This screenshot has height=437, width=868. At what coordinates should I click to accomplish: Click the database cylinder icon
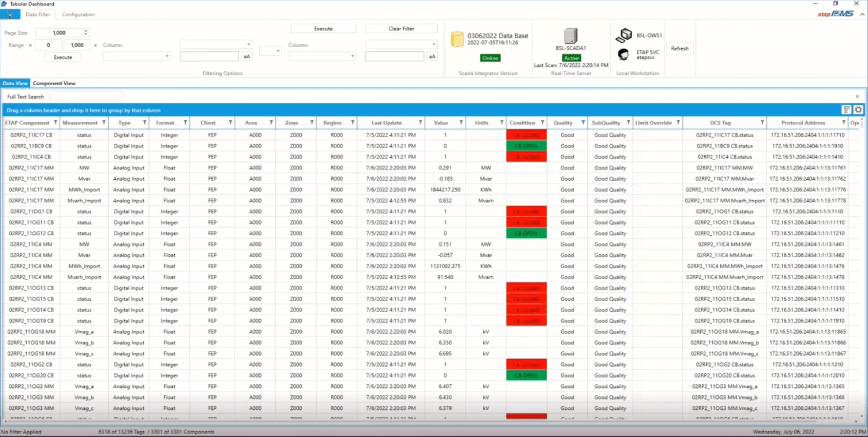tap(457, 39)
